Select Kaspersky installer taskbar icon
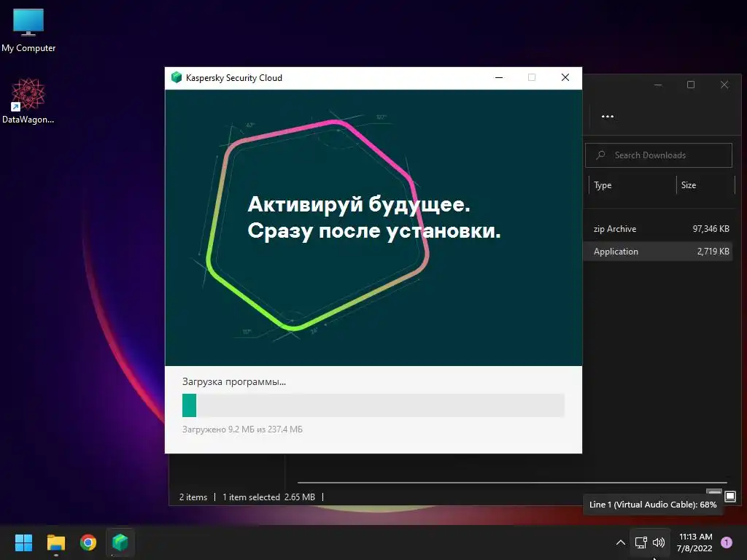This screenshot has width=747, height=560. 120,542
